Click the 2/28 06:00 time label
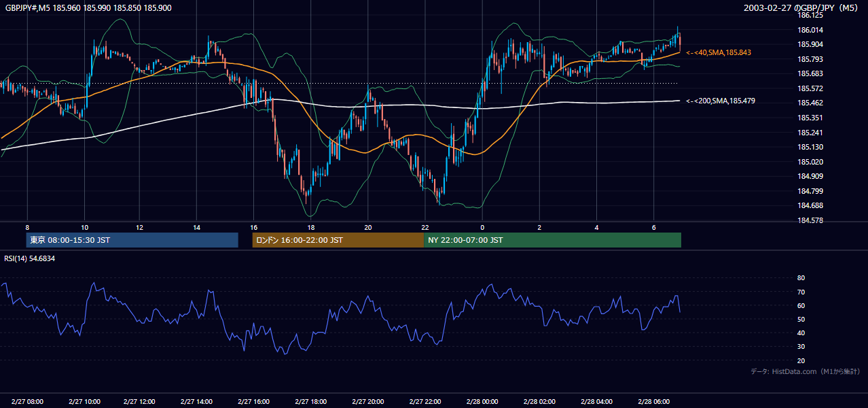 653,402
